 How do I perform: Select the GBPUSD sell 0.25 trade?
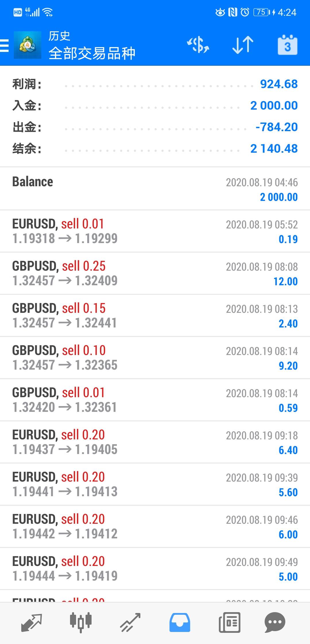click(155, 273)
